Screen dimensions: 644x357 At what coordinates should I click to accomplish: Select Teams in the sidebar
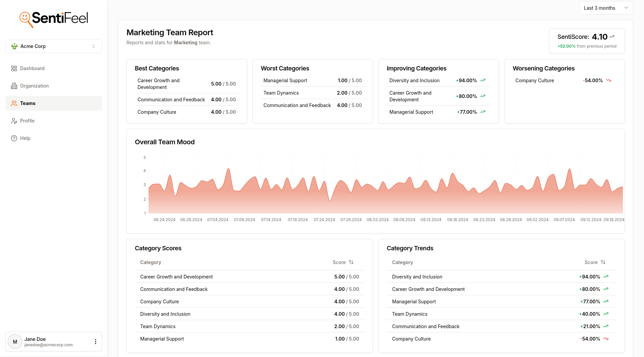click(54, 103)
